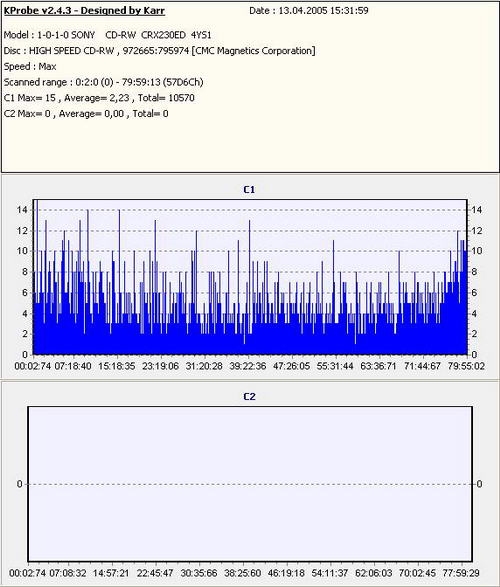The image size is (500, 587).
Task: Click the Disc HIGH SPEED CD-RW line
Action: (x=159, y=51)
